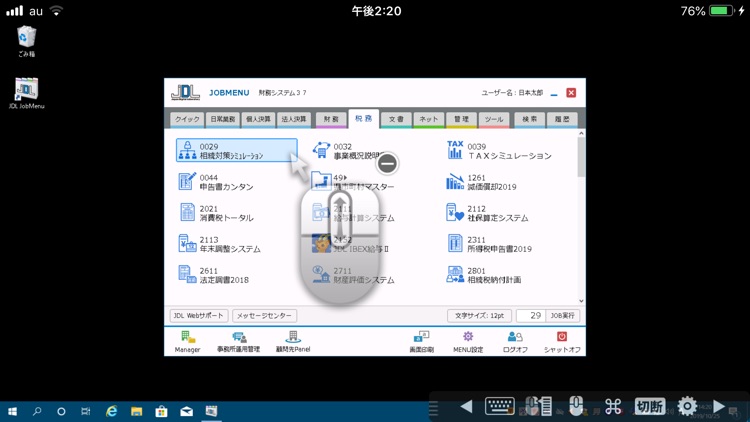Image resolution: width=750 pixels, height=422 pixels.
Task: Click the JOB実行 button
Action: point(562,316)
